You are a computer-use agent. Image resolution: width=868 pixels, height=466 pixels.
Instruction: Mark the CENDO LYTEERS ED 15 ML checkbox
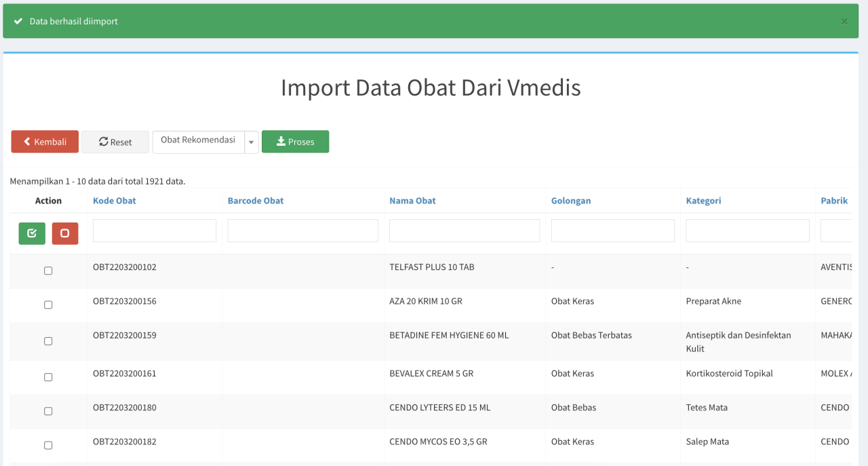[48, 411]
